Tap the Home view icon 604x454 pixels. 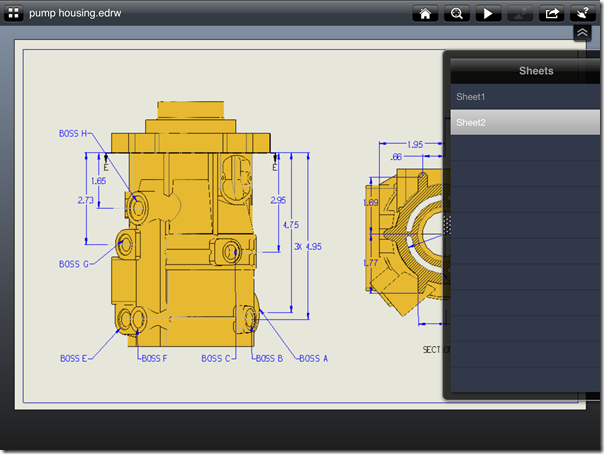(425, 13)
